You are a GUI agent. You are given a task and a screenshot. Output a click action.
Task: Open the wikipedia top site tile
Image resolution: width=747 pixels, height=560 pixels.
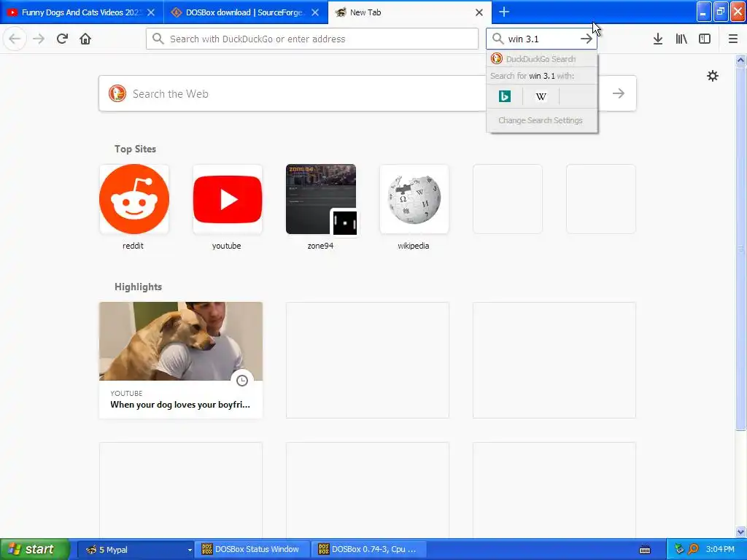click(x=414, y=199)
